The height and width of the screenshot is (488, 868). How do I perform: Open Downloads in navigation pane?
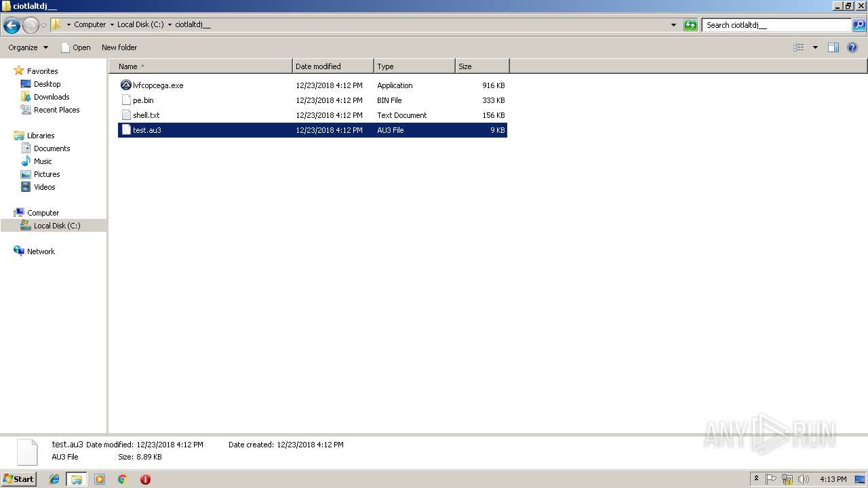click(x=52, y=97)
